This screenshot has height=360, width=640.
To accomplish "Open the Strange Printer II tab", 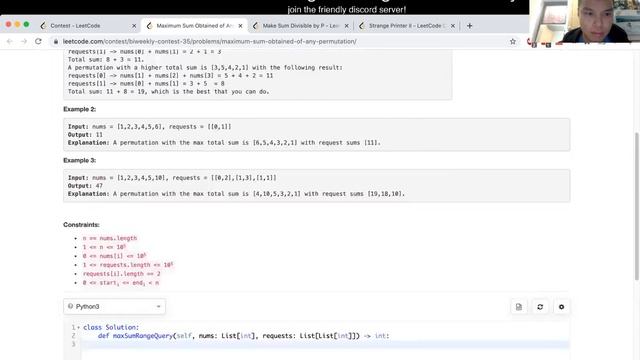I will (x=407, y=26).
